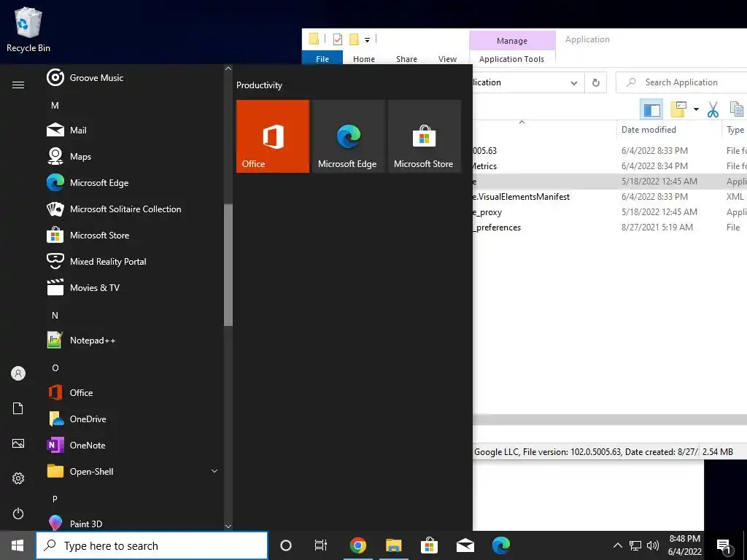The width and height of the screenshot is (747, 560).
Task: Select the file ending in _proxy
Action: click(x=610, y=212)
